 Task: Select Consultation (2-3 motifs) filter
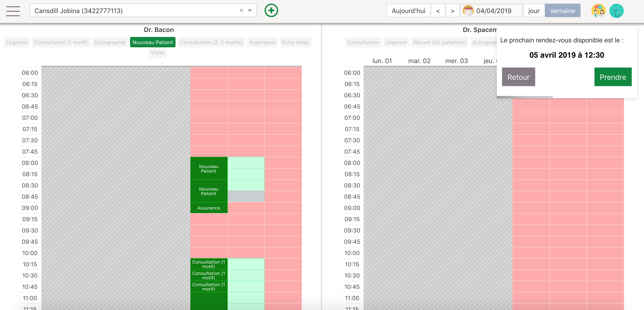211,42
